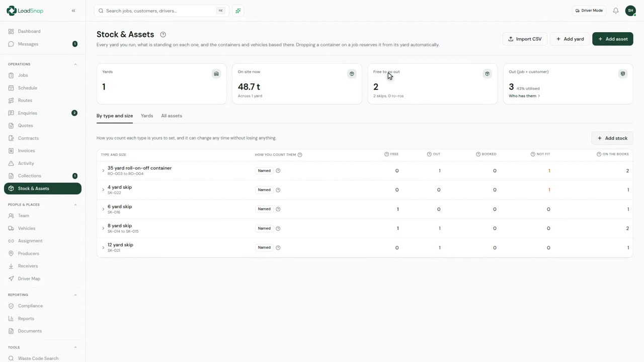
Task: Follow the Who has them link
Action: tap(524, 96)
